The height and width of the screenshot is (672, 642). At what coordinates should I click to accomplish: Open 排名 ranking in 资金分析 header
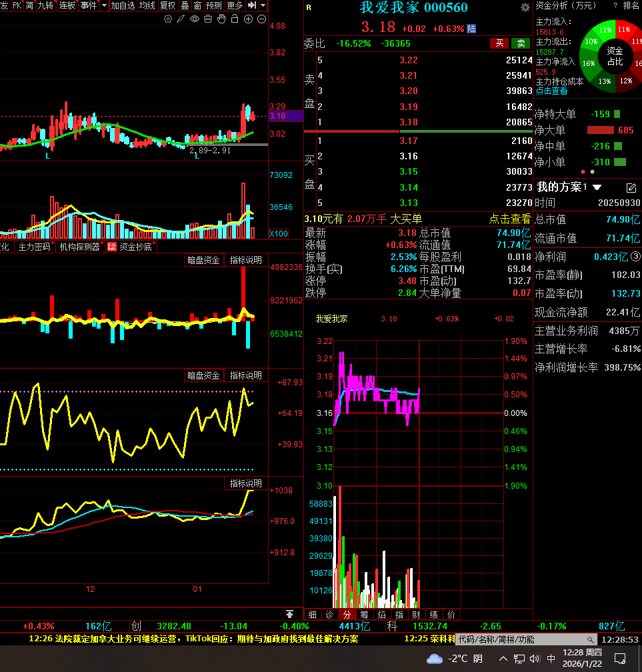(631, 5)
